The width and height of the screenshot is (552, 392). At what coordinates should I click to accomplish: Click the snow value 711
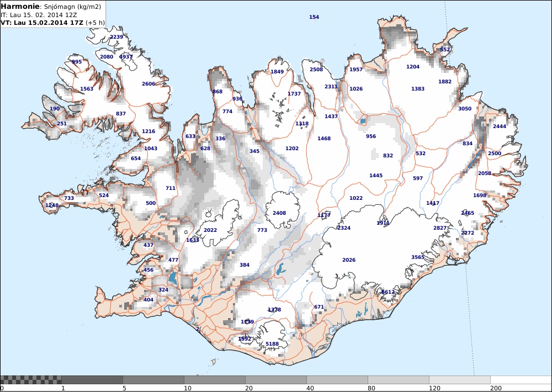click(x=171, y=188)
